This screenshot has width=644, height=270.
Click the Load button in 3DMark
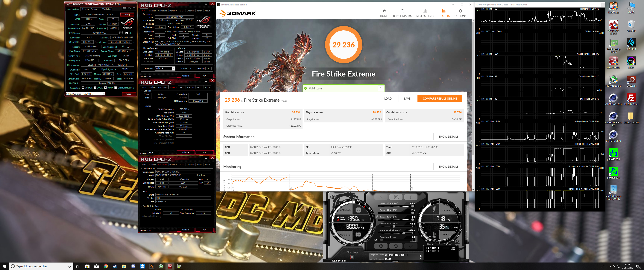[388, 98]
